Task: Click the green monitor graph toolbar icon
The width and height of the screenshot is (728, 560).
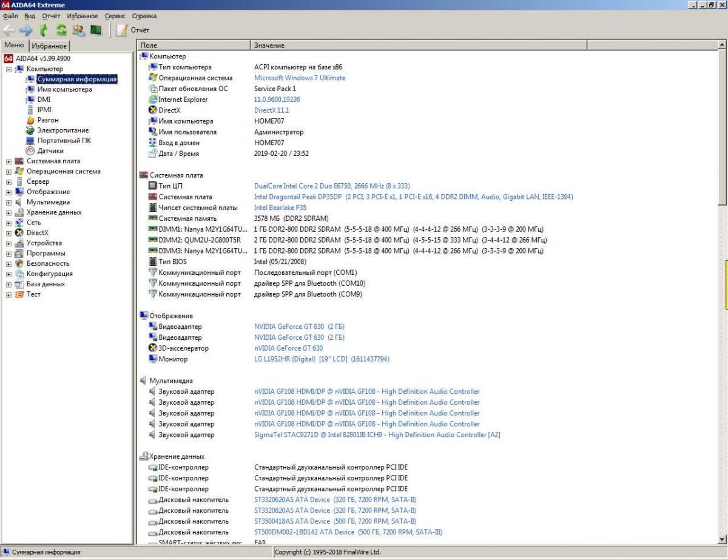Action: [96, 30]
